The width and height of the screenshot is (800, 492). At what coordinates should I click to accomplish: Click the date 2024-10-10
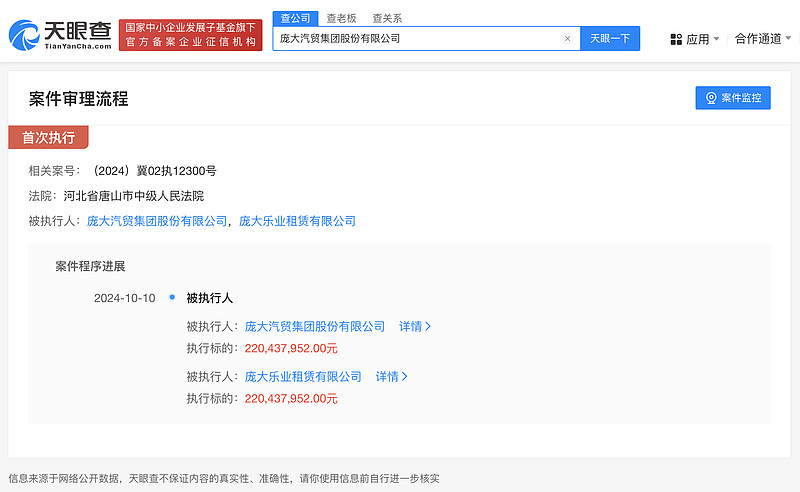pyautogui.click(x=124, y=298)
